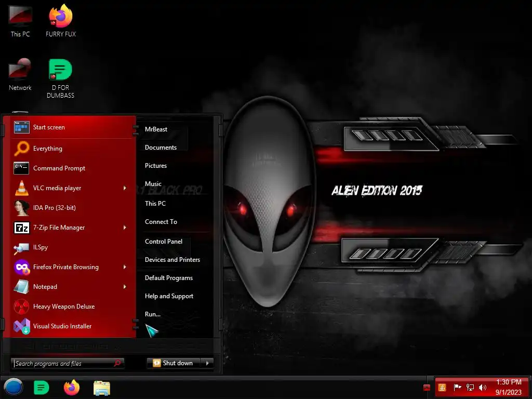The height and width of the screenshot is (399, 532).
Task: Click the search magnifier in the search box
Action: tap(117, 363)
